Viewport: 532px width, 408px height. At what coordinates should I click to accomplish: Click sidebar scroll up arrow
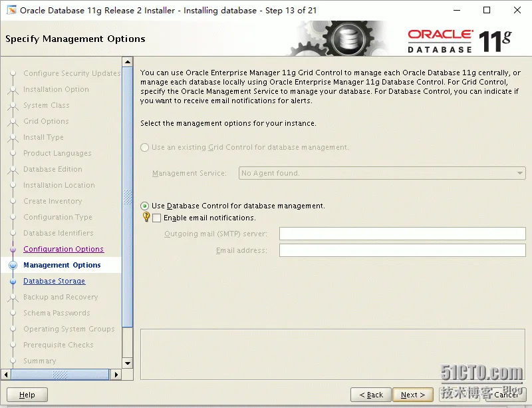128,62
